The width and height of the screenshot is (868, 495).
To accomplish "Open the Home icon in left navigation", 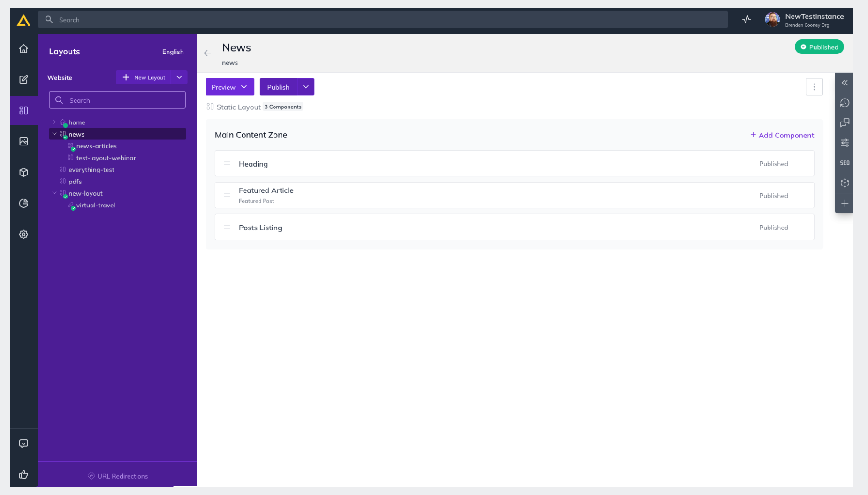I will point(23,49).
